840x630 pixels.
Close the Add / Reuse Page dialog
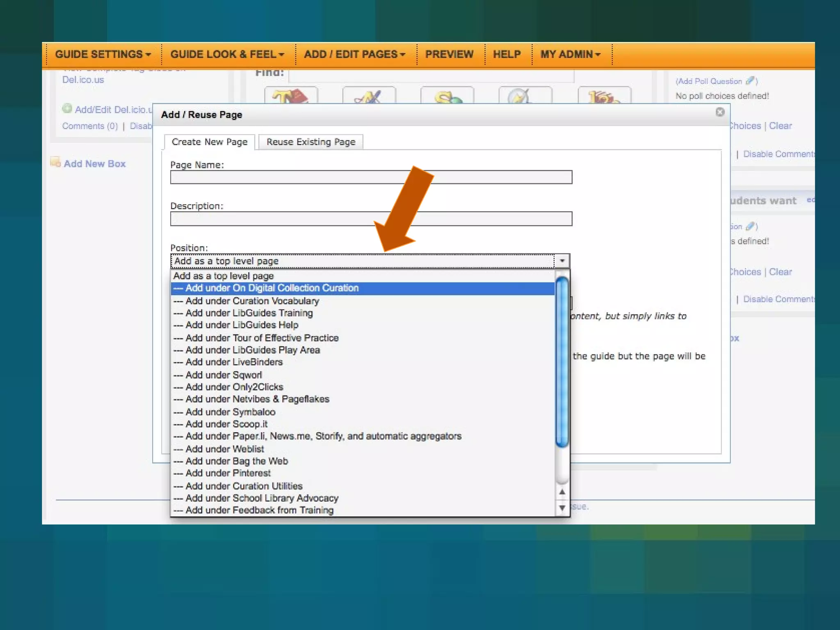(x=720, y=112)
